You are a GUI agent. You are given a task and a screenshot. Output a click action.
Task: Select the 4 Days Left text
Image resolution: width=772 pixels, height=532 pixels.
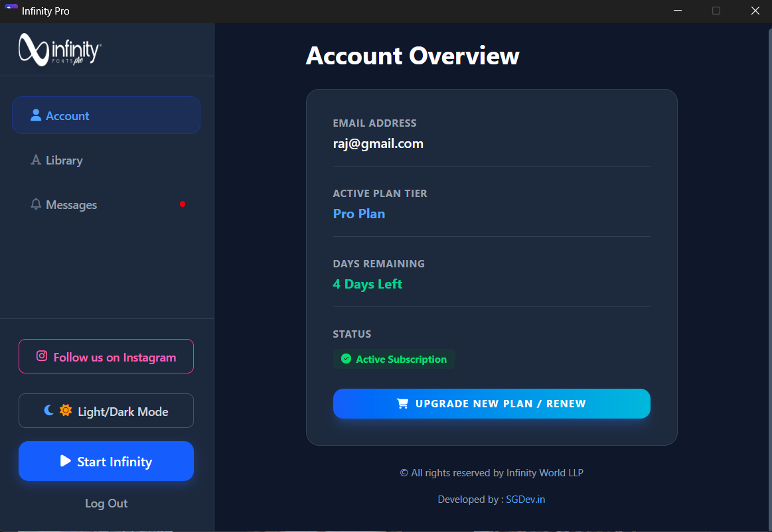coord(367,284)
